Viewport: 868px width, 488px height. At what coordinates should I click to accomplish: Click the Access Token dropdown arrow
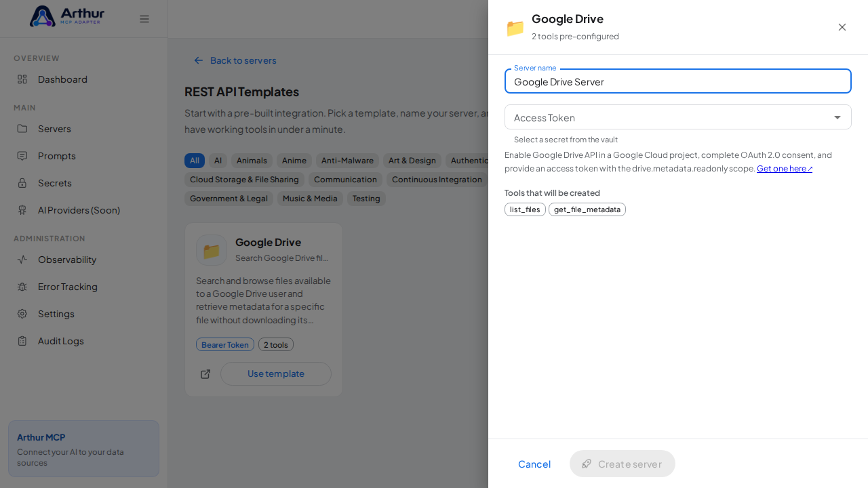[x=837, y=117]
